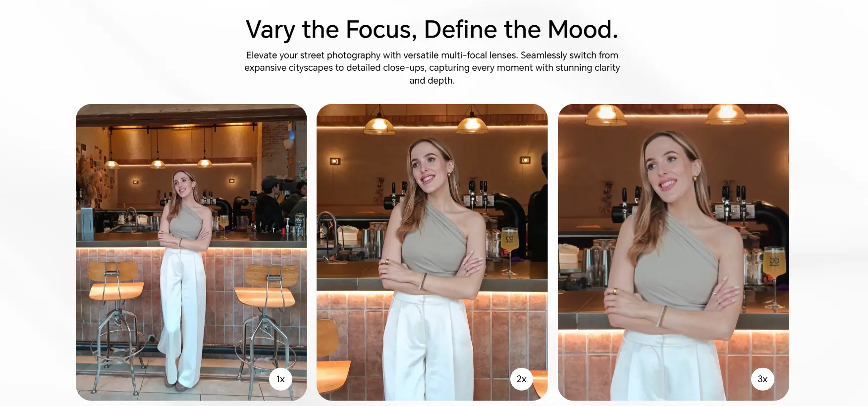Click the right pendant lamp in 3x photo

[x=726, y=114]
